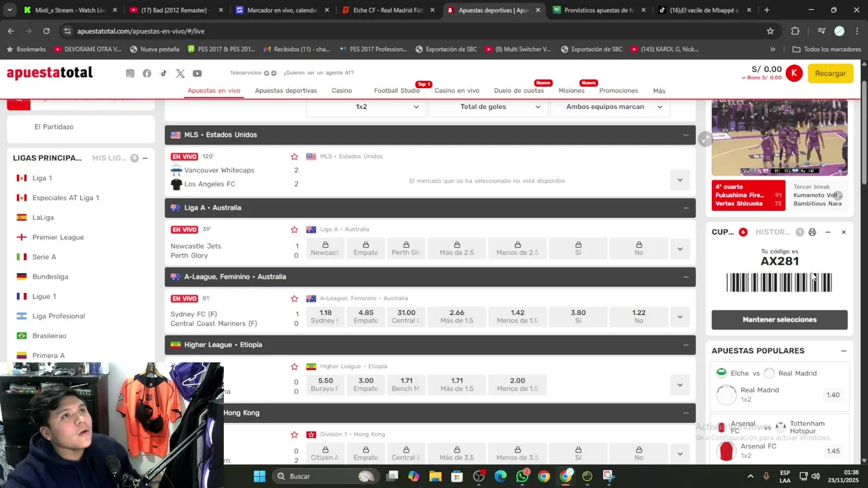
Task: Select Más de 1.5 odds 2.66
Action: click(456, 317)
